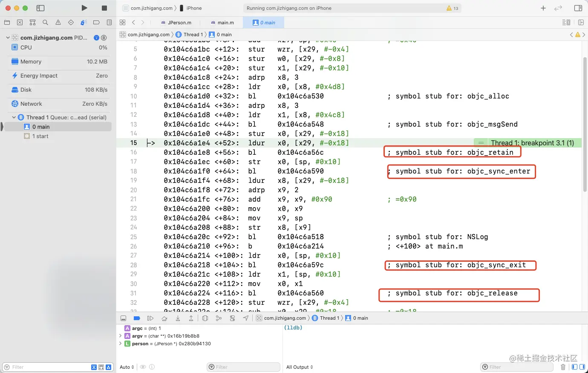Viewport: 588px width, 373px height.
Task: Stop the running app
Action: coord(104,8)
